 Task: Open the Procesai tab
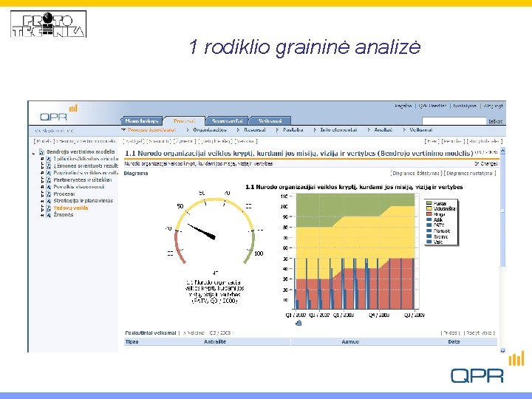pos(184,120)
